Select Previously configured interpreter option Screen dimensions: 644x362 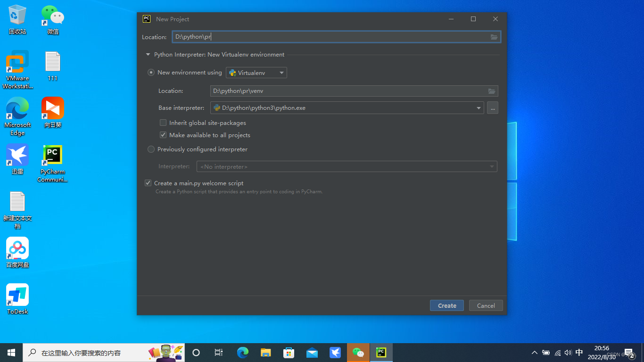pos(151,149)
